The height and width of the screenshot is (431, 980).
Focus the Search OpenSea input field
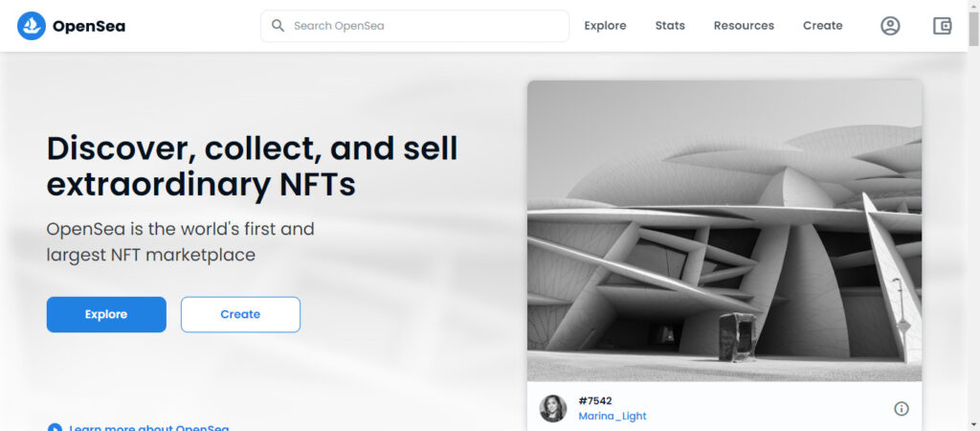(x=421, y=26)
